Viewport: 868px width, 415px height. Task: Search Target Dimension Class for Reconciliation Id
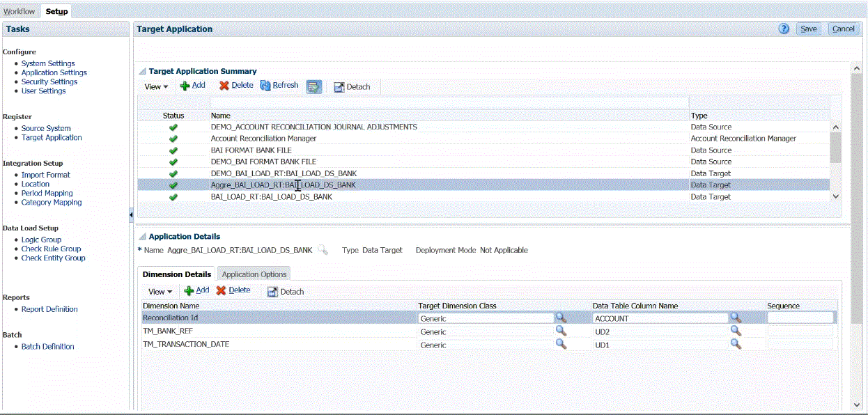561,317
